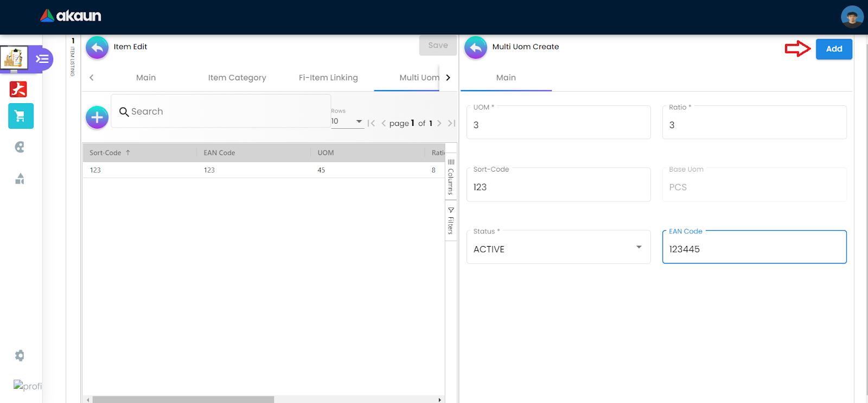Click the back arrow beside Multi Uom Create
Viewport: 868px width, 403px height.
point(476,48)
